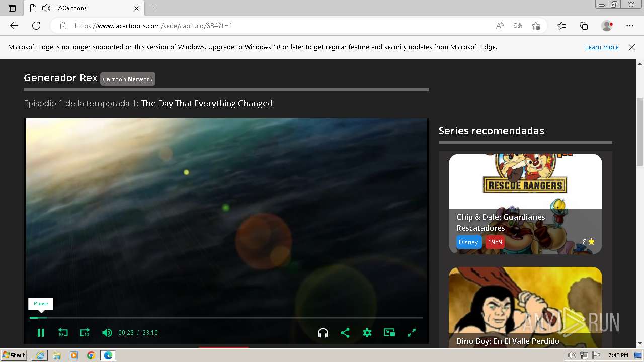
Task: Open File Explorer from taskbar
Action: pos(57,355)
